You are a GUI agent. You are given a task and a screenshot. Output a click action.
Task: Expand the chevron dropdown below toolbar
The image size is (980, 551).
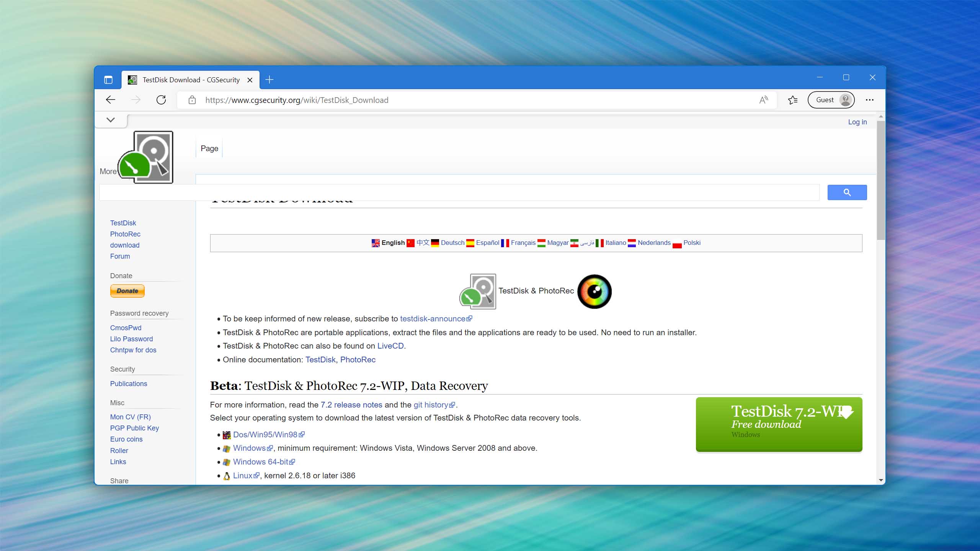click(111, 120)
